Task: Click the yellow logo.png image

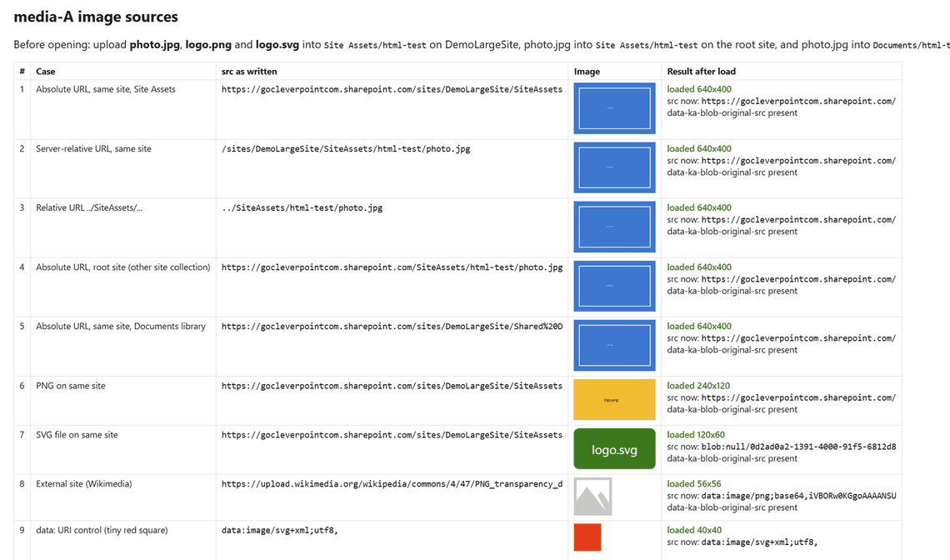Action: [614, 399]
